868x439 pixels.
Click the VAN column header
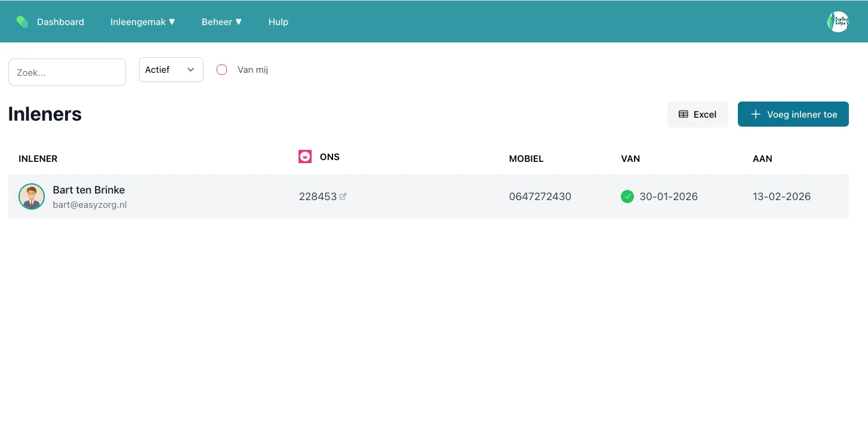pyautogui.click(x=630, y=159)
